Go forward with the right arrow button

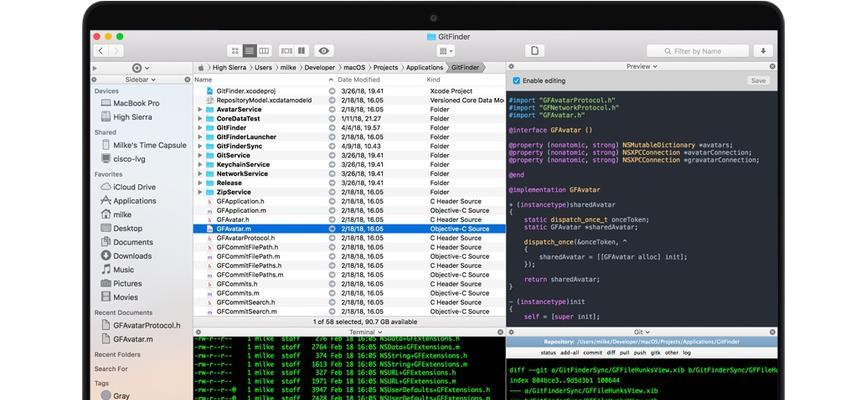point(115,51)
